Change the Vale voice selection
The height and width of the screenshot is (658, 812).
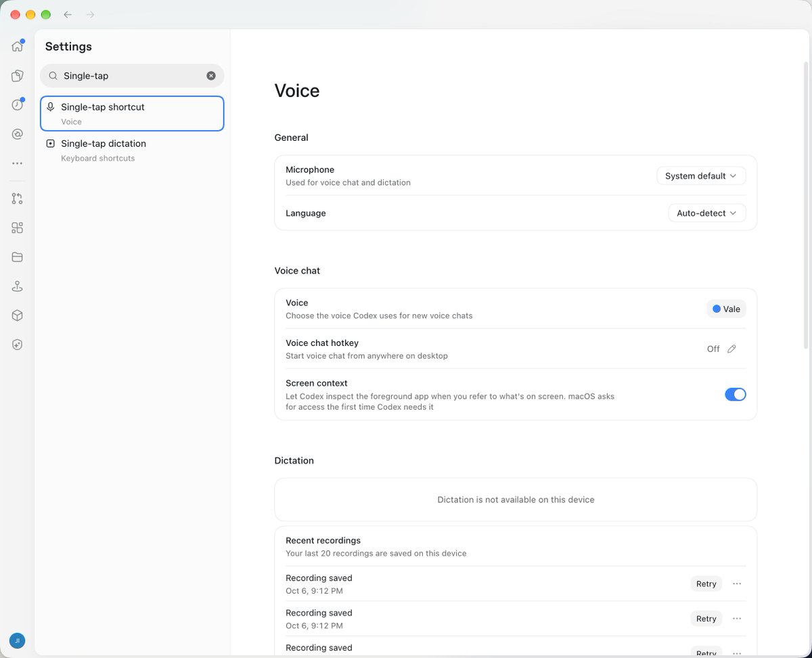click(x=726, y=309)
